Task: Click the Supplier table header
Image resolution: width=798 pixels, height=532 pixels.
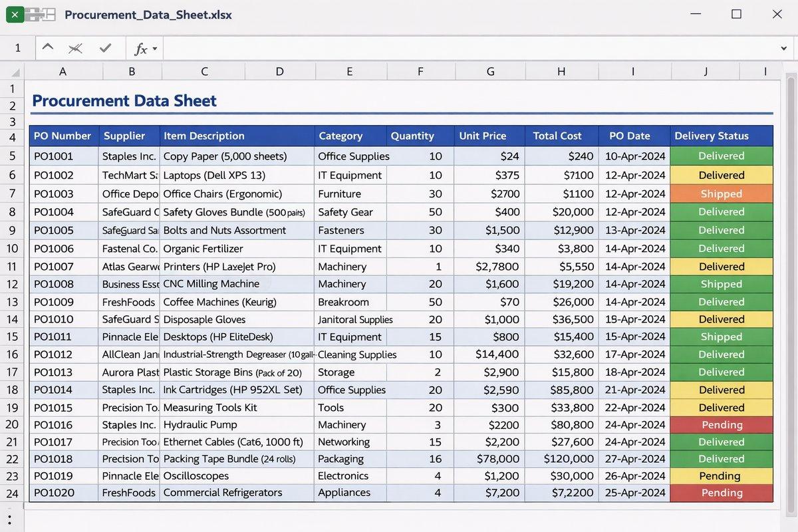Action: pyautogui.click(x=129, y=136)
